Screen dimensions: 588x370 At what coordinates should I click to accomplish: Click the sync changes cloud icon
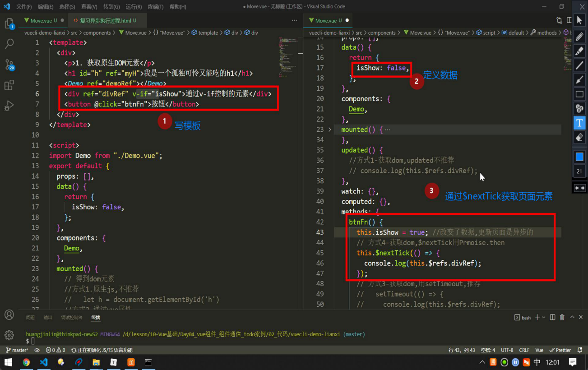[x=37, y=350]
